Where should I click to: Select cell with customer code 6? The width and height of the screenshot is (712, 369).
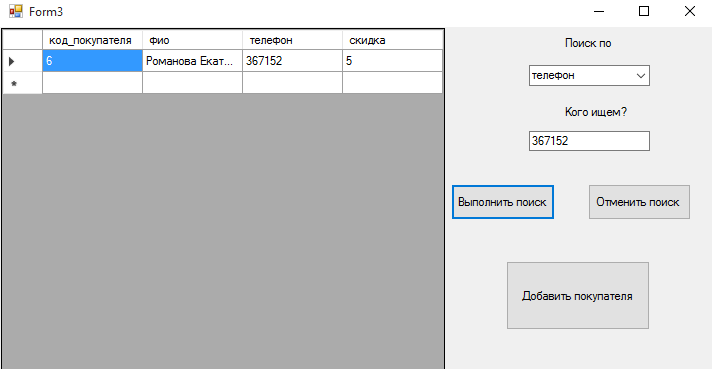pos(93,61)
